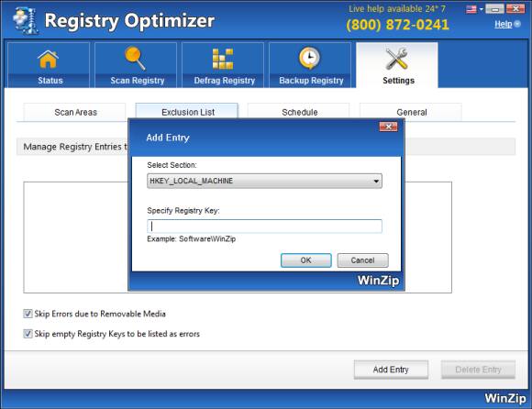This screenshot has height=409, width=532.
Task: Minimize the Registry Optimizer window
Action: click(495, 9)
